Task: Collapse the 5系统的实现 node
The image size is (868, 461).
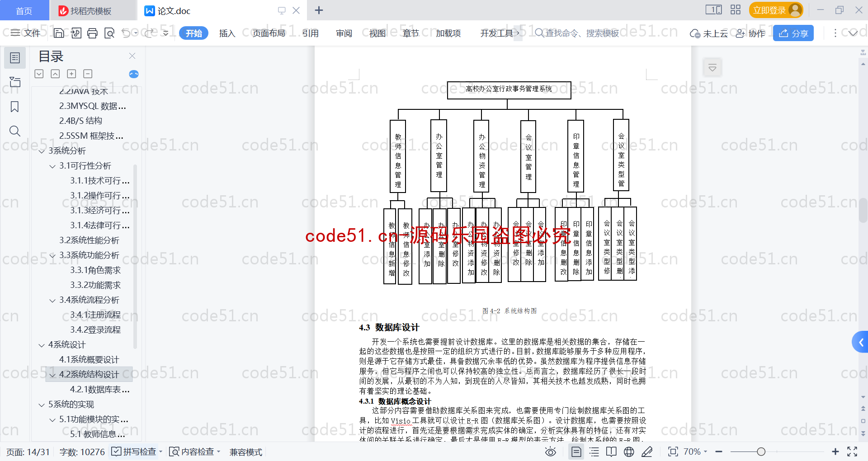Action: coord(42,405)
